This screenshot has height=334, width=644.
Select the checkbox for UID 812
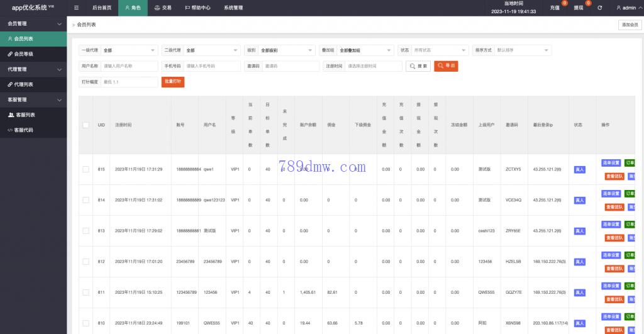click(86, 262)
